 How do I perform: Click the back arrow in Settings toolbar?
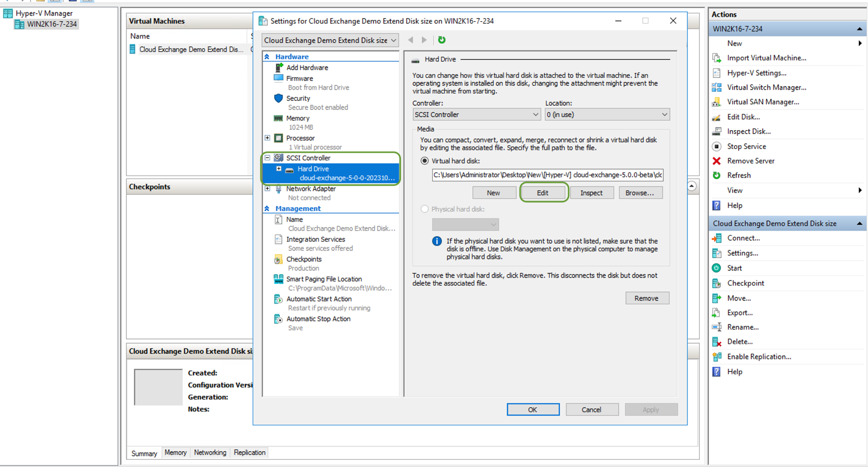coord(410,40)
